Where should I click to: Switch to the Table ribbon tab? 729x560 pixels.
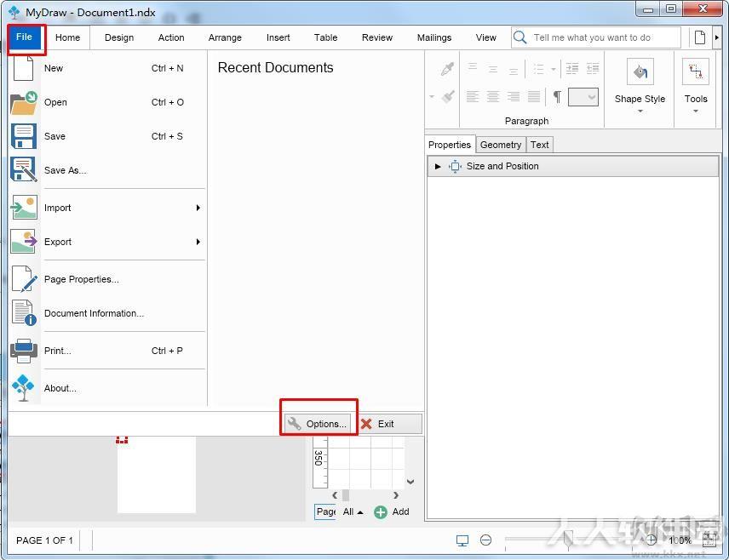tap(325, 37)
